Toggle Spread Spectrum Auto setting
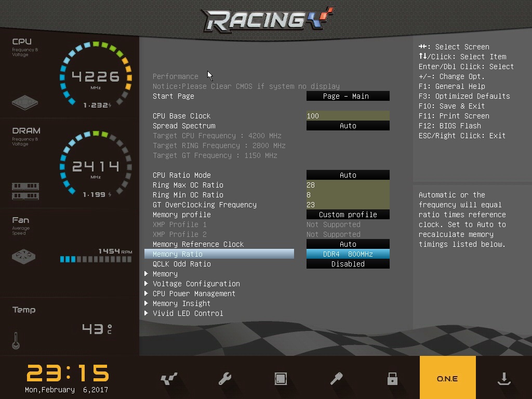 (348, 126)
